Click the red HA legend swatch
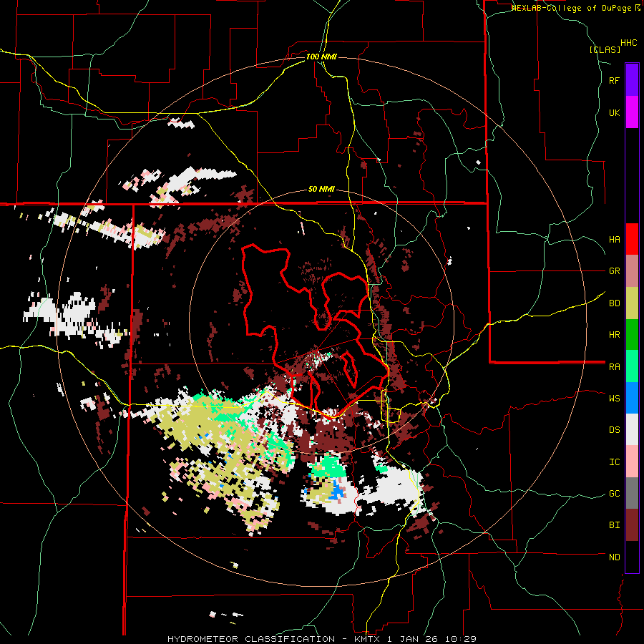Image resolution: width=644 pixels, height=644 pixels. click(x=632, y=239)
